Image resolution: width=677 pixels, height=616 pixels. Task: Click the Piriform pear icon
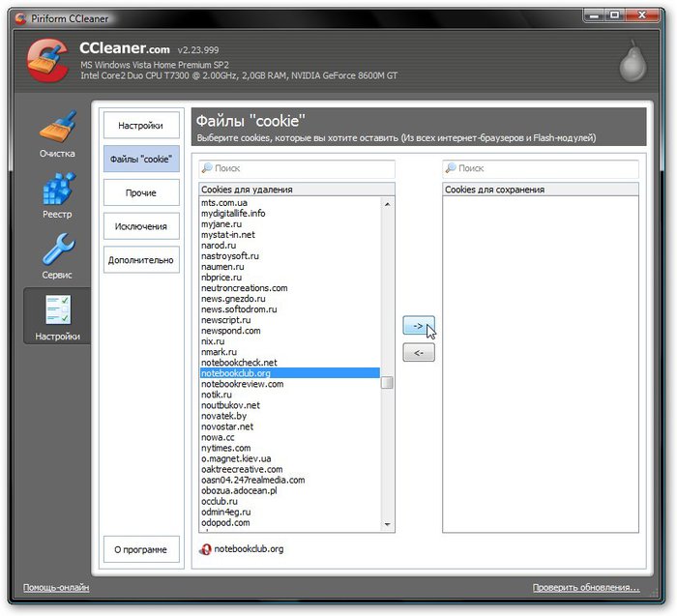[633, 61]
